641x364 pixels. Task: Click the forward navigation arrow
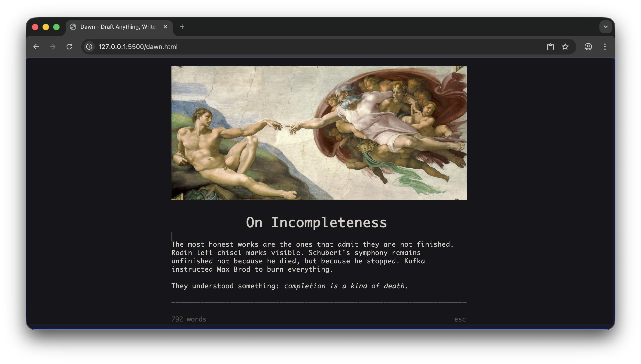click(52, 47)
